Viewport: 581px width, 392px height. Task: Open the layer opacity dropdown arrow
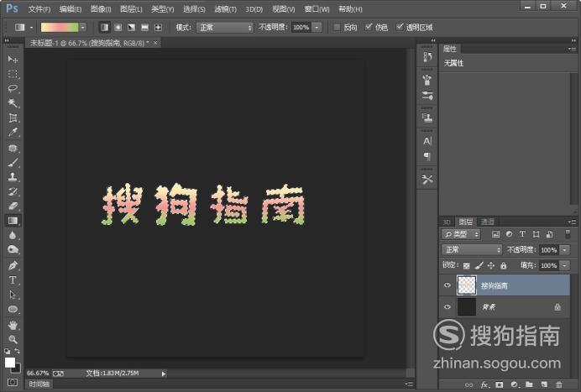[x=564, y=250]
